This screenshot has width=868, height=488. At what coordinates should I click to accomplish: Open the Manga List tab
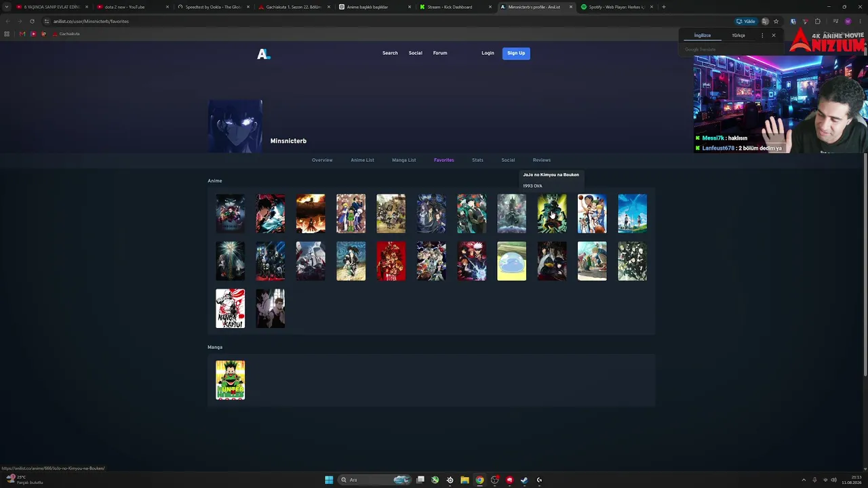[x=404, y=160]
